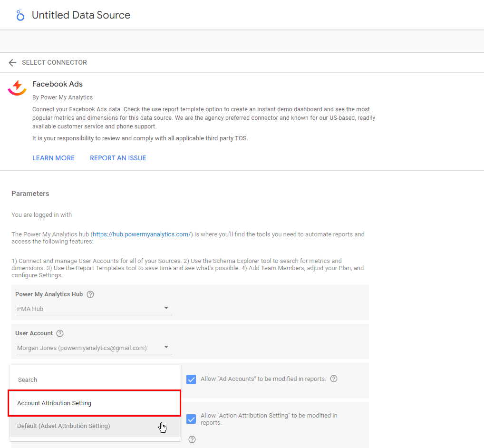
Task: Click the Untitled Data Source title
Action: click(x=81, y=15)
